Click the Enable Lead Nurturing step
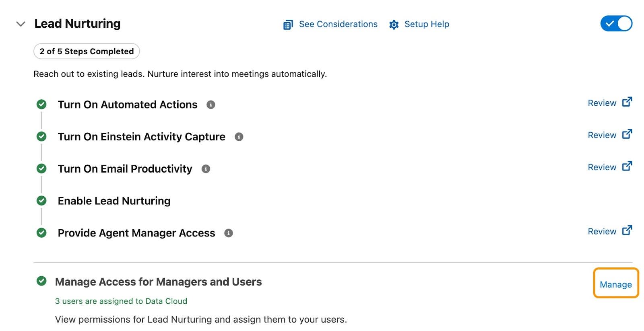Viewport: 644px width, 331px height. click(x=114, y=201)
